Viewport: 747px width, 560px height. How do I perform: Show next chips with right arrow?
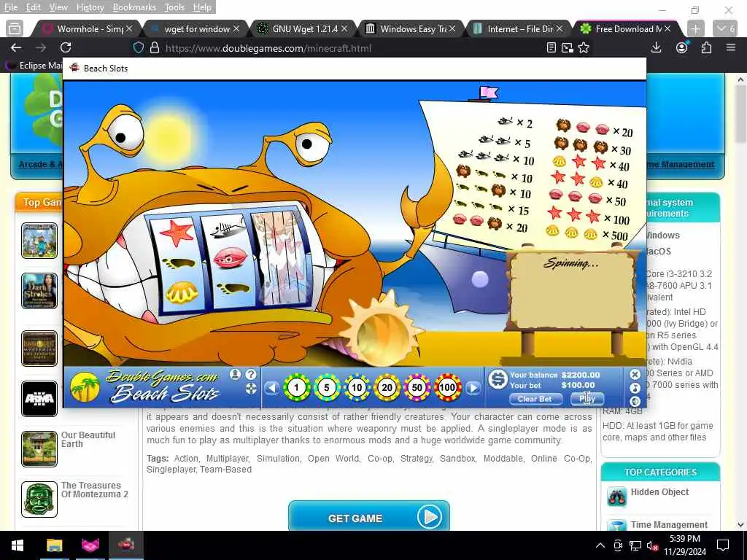[x=473, y=388]
